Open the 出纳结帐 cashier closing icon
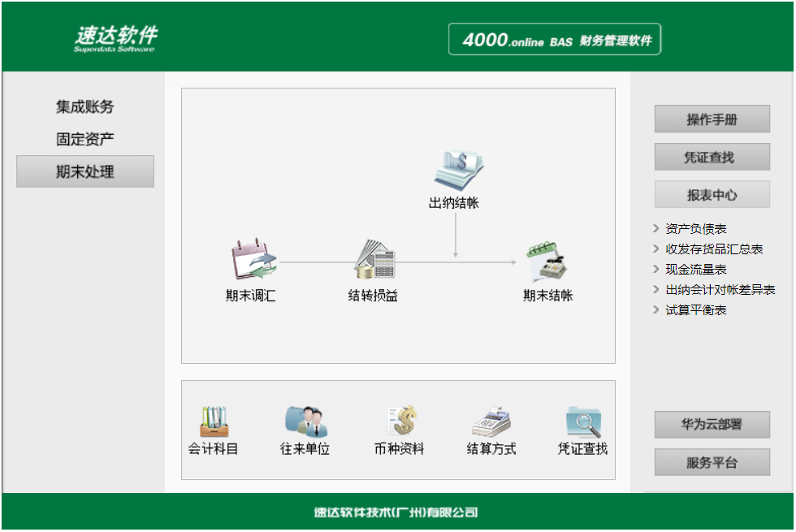Screen dimensions: 796x532 point(458,170)
